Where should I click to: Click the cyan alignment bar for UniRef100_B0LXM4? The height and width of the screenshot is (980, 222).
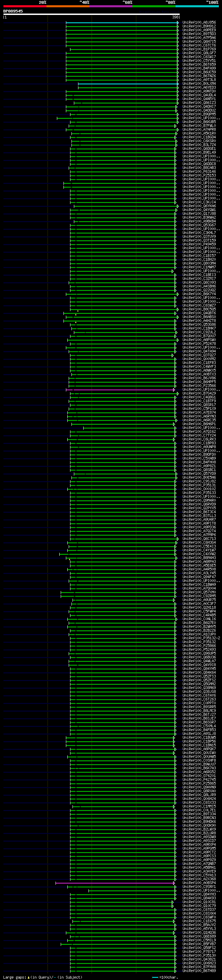(x=128, y=84)
